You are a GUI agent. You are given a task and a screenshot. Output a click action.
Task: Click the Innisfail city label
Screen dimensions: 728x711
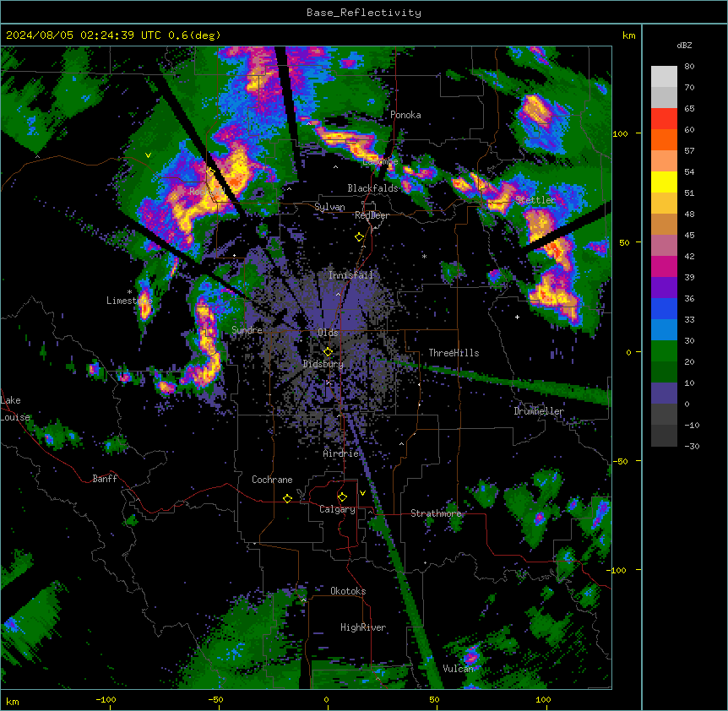point(350,275)
